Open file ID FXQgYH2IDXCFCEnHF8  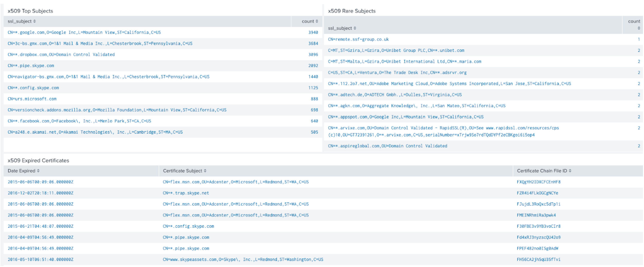pyautogui.click(x=538, y=182)
